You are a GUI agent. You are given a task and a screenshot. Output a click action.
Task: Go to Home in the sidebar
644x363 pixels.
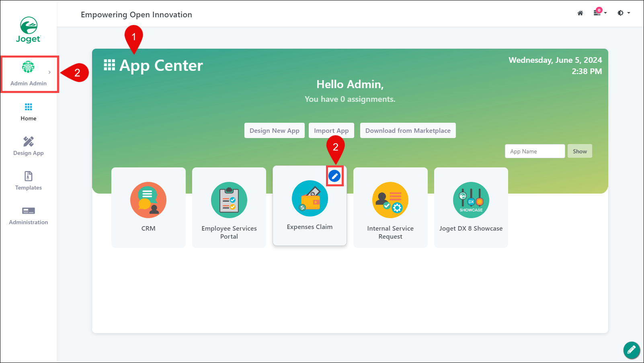pyautogui.click(x=29, y=112)
